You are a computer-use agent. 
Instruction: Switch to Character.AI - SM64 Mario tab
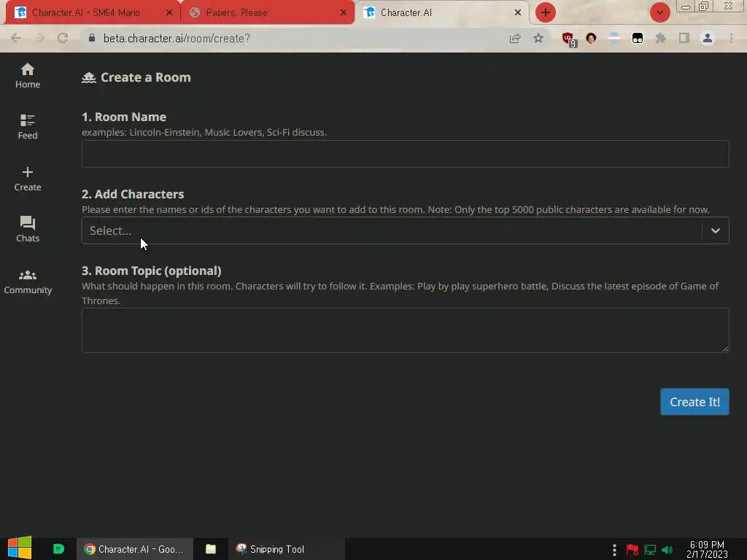coord(93,13)
